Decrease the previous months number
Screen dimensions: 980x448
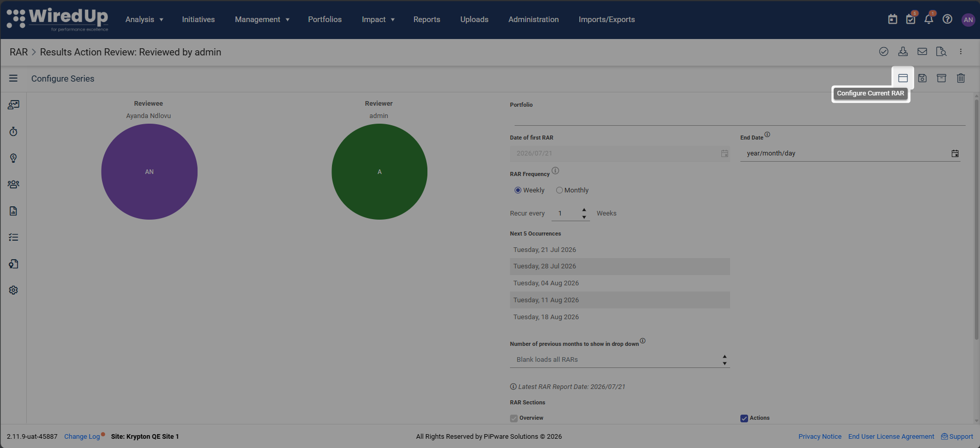(724, 363)
